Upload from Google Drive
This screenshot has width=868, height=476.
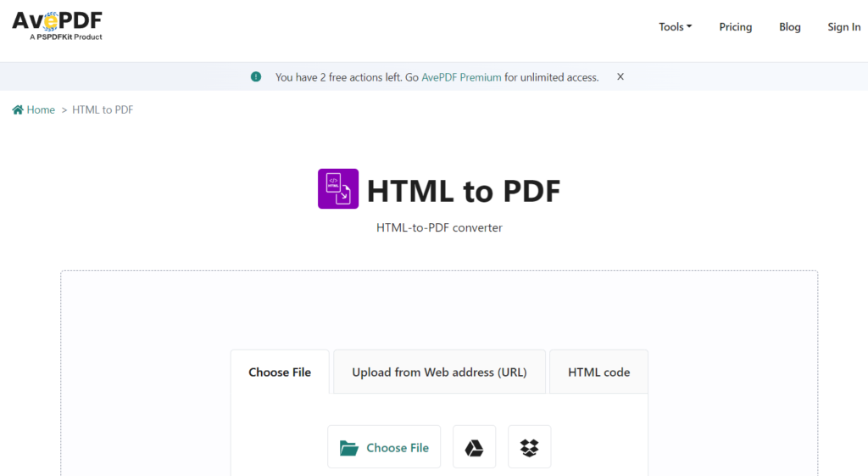click(x=475, y=447)
